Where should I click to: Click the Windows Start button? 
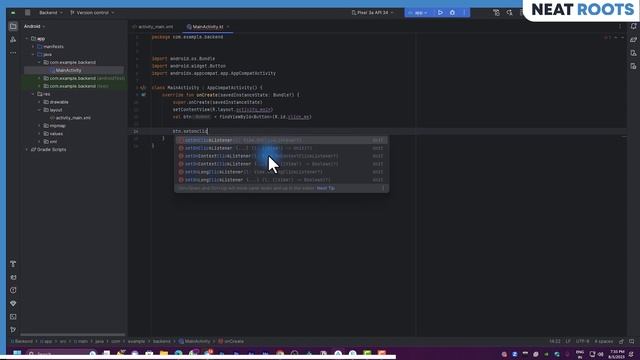[17, 353]
